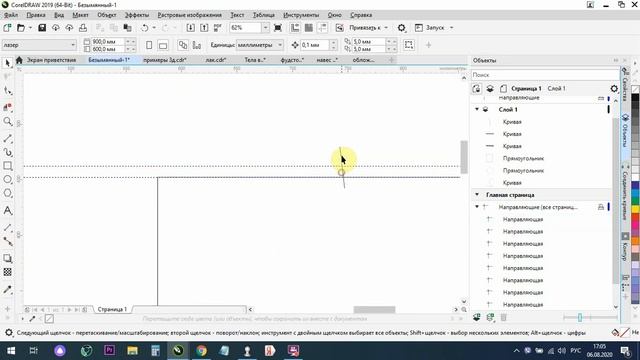Add new document tab with plus
Viewport: 640px width, 360px height.
[391, 60]
